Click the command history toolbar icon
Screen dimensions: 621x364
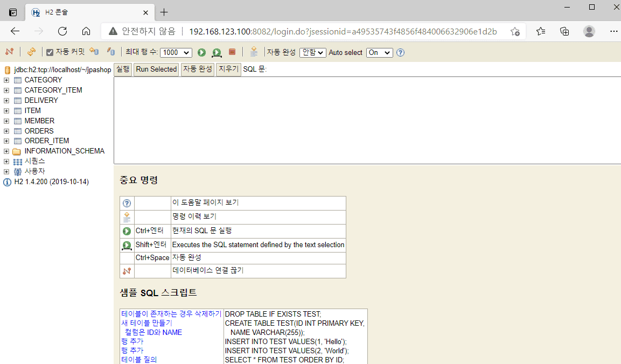(x=254, y=52)
